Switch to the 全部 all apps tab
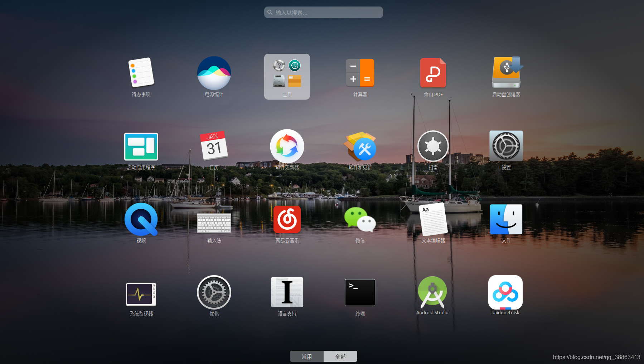 (340, 356)
